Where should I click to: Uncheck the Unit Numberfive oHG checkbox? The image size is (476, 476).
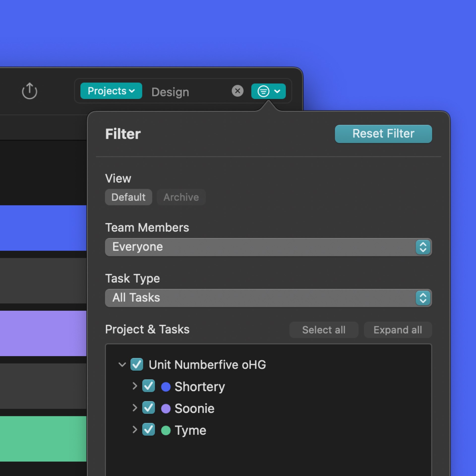coord(137,364)
